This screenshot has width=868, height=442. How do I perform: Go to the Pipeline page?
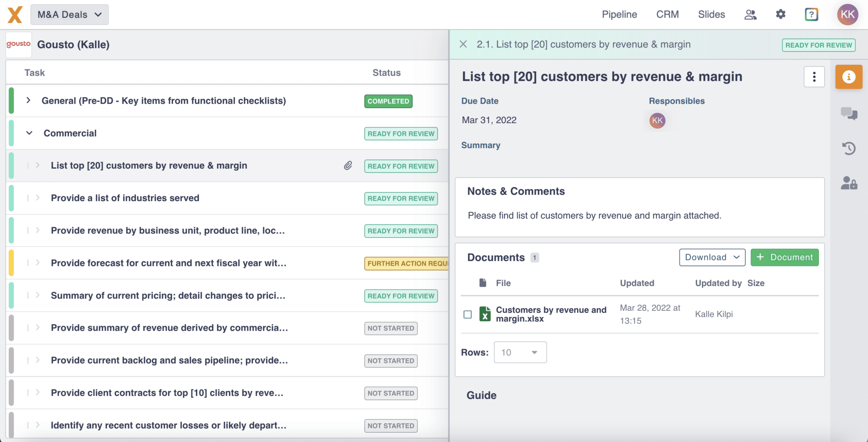[x=619, y=14]
